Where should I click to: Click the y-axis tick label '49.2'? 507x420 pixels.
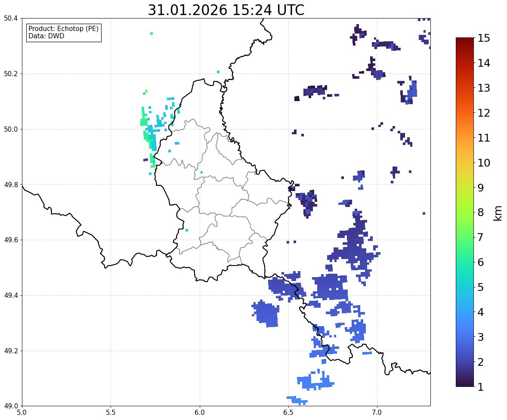[x=10, y=351]
